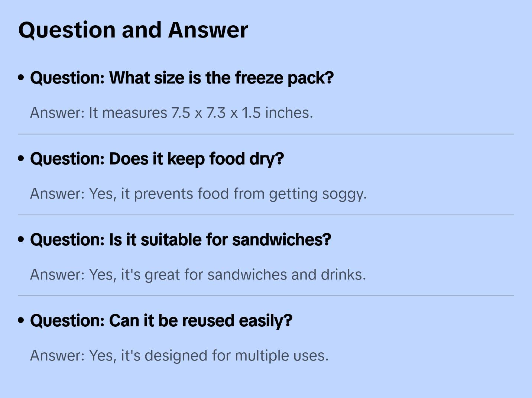Click the bullet before "Does it keep food dry?"

click(x=21, y=159)
